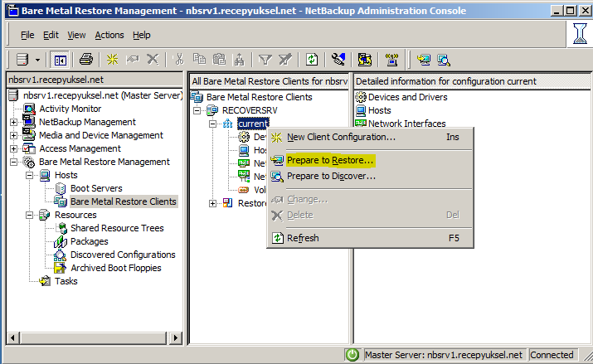The image size is (593, 364).
Task: Click the Prepare to Restore toolbar icon
Action: tap(423, 60)
